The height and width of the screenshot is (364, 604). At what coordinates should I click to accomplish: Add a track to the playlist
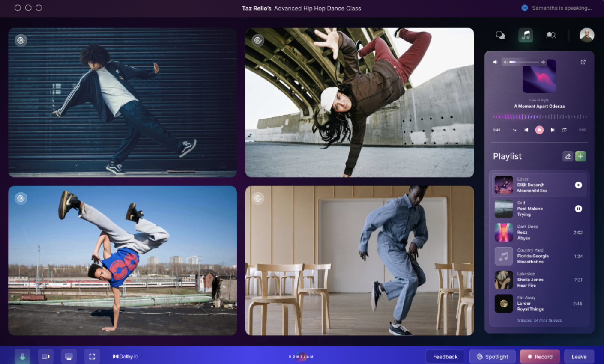point(580,156)
